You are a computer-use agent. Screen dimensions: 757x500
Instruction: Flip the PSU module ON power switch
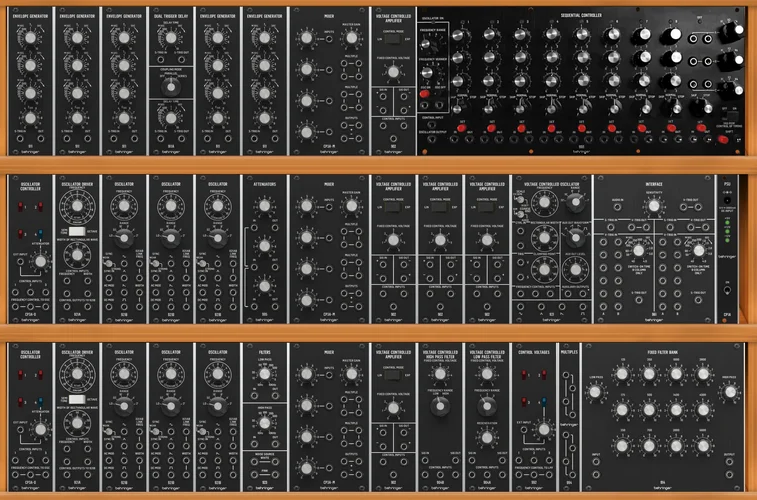727,291
